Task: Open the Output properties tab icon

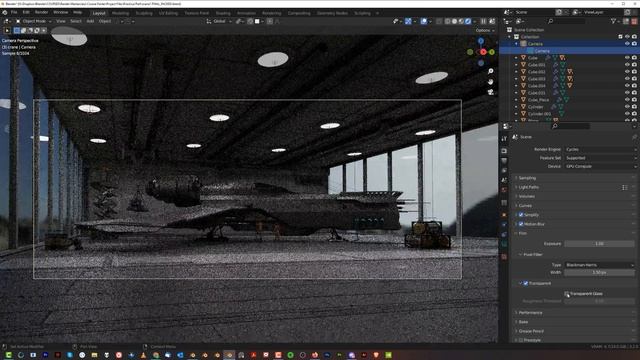Action: click(x=504, y=161)
